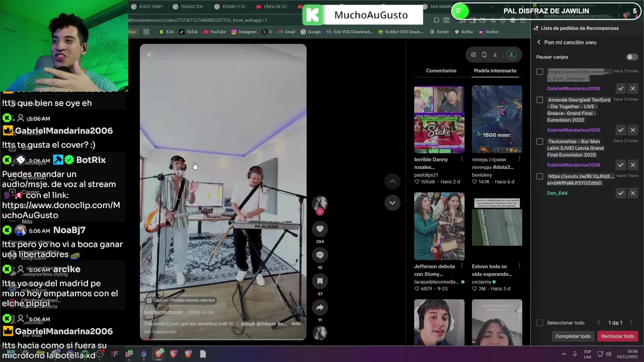644x362 pixels.
Task: Unmute the TikTok video speaker icon
Action: [x=150, y=54]
